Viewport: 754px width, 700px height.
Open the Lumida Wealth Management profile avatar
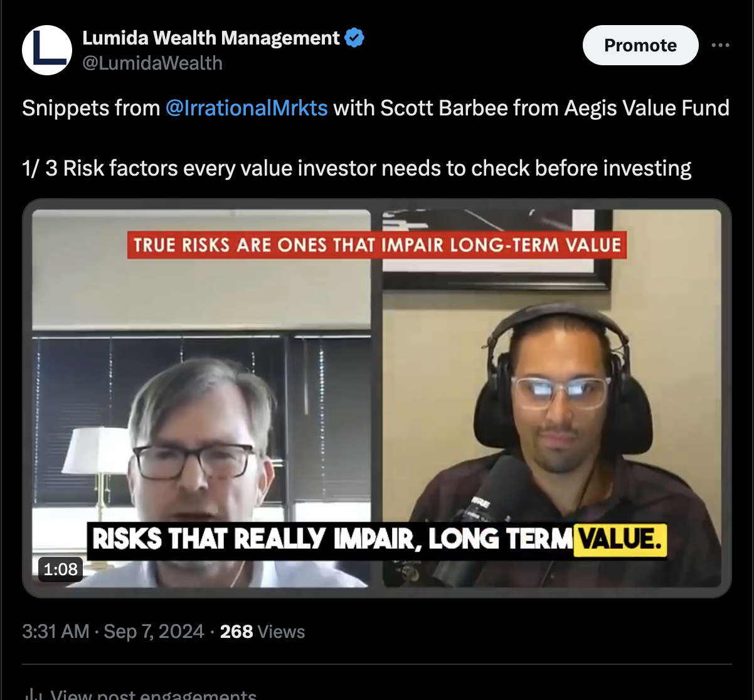(47, 50)
